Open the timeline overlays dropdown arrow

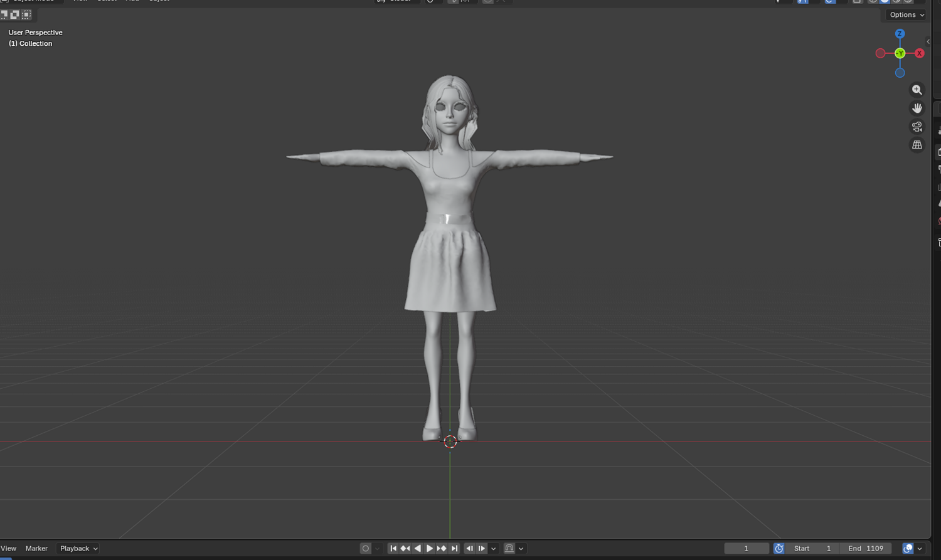click(x=920, y=549)
